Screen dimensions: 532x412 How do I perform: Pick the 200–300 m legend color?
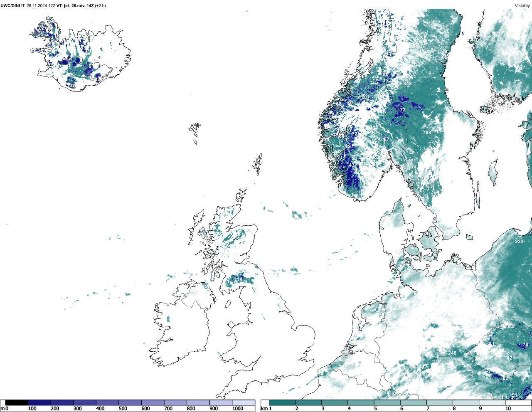point(62,402)
